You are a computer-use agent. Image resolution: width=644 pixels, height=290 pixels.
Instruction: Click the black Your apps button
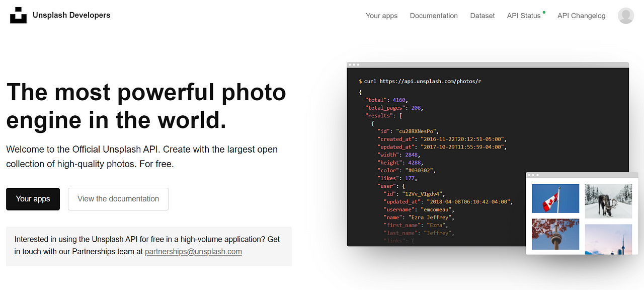click(33, 199)
